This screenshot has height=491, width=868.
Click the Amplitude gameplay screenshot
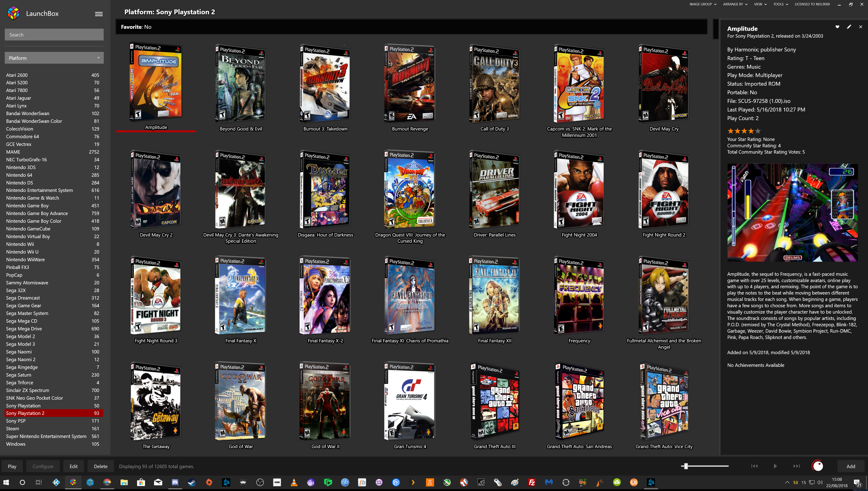point(792,213)
